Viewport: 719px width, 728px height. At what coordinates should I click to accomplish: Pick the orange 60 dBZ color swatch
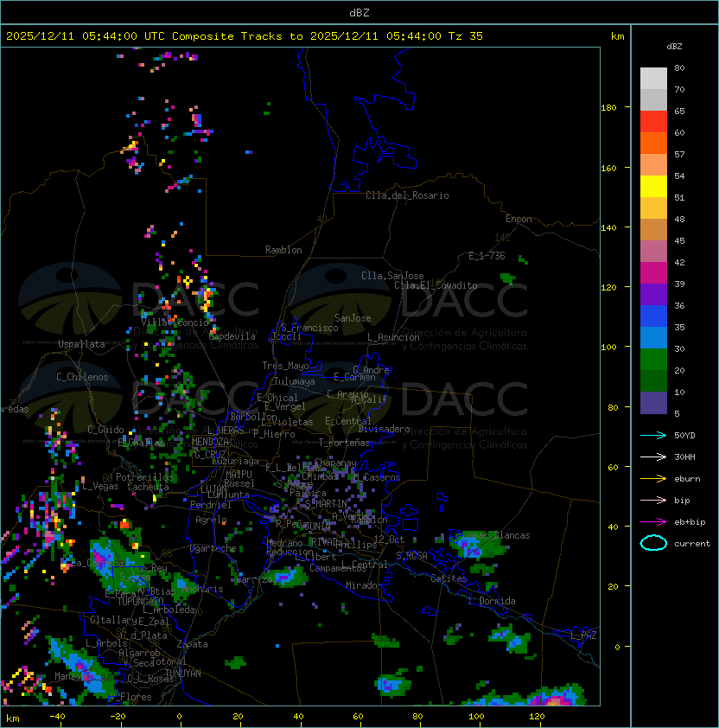(653, 143)
